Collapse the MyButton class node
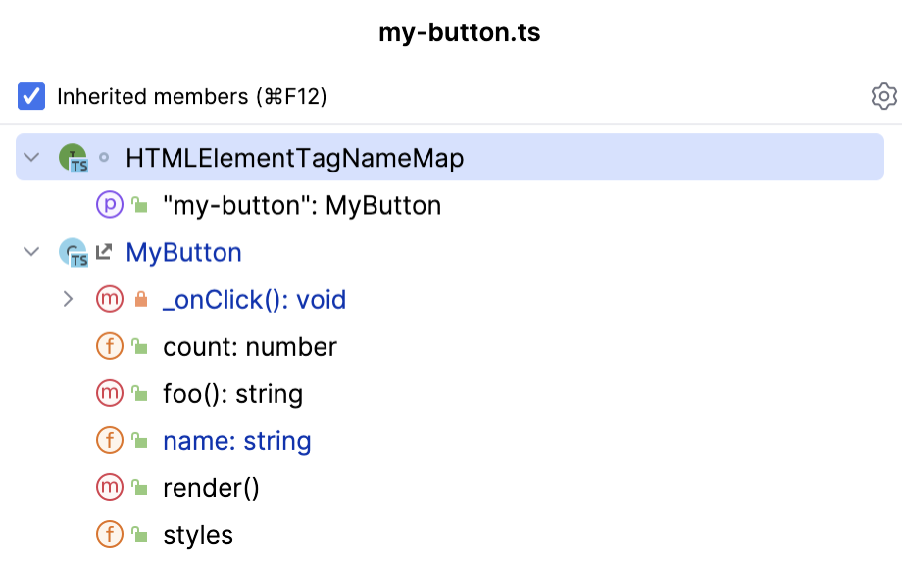Image resolution: width=902 pixels, height=588 pixels. [30, 252]
